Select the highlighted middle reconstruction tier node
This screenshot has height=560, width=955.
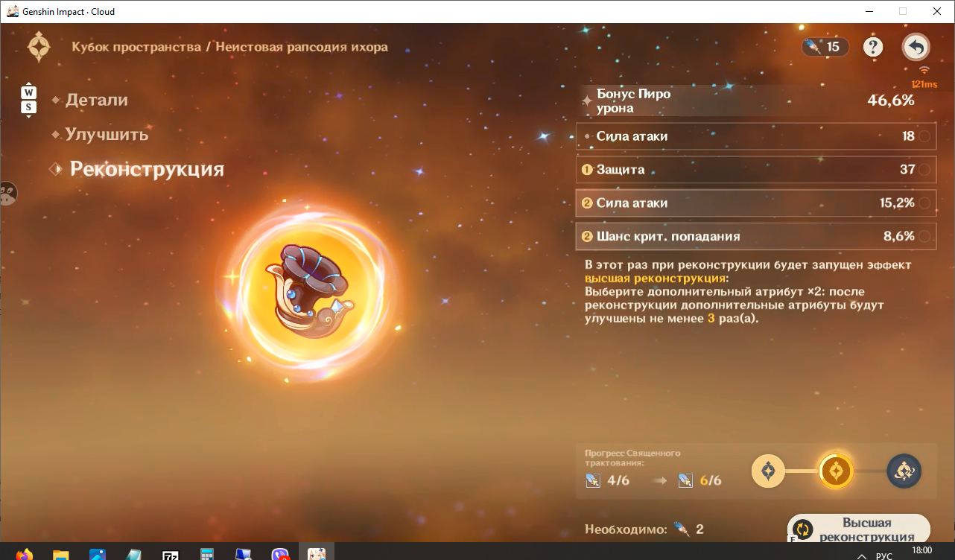tap(836, 471)
